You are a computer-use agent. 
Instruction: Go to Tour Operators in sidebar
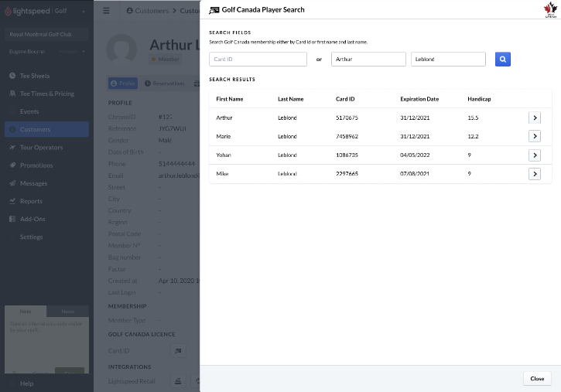pos(41,147)
